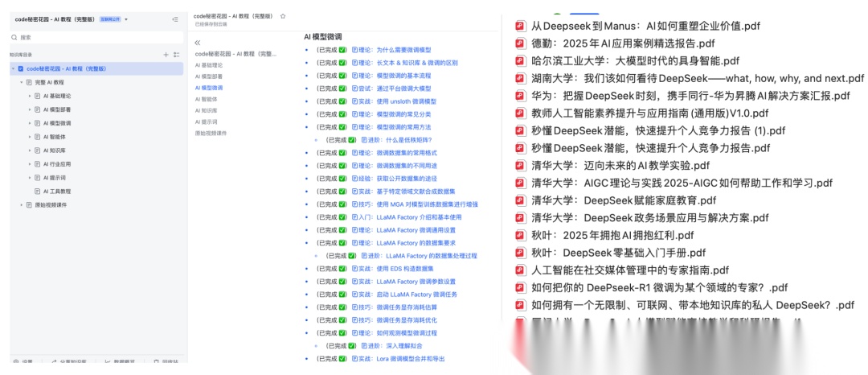Click the PDF icon for 哈尔滨工业大学 file
Image resolution: width=868 pixels, height=375 pixels.
click(x=520, y=60)
